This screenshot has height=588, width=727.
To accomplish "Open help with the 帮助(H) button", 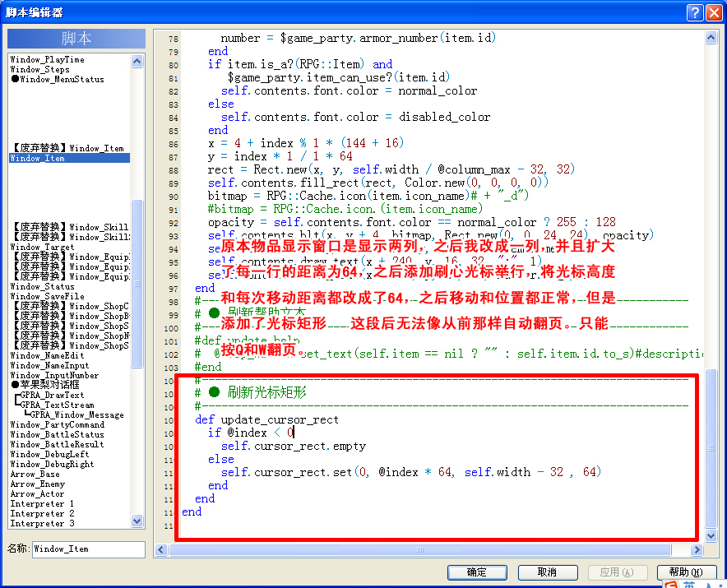I will click(686, 572).
